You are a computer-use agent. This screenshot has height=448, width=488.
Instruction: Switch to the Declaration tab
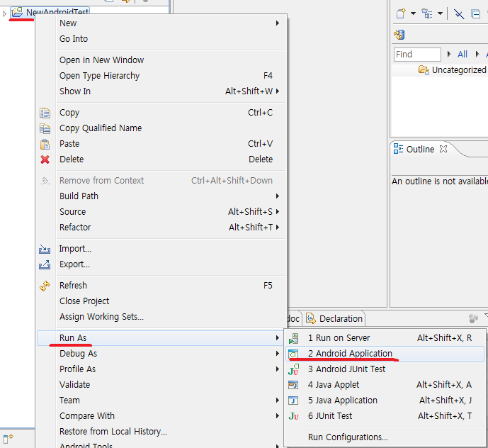[334, 318]
